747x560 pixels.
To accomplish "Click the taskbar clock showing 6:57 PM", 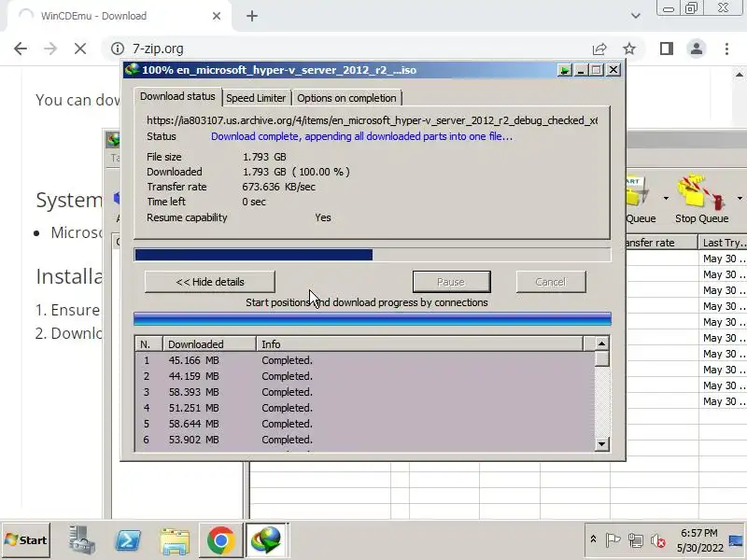I will 698,540.
